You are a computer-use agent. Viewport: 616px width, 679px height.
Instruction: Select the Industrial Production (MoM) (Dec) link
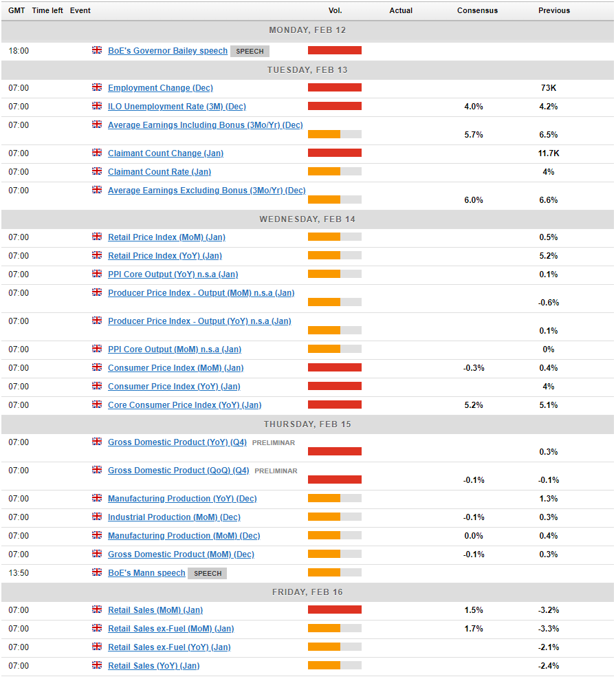click(174, 517)
